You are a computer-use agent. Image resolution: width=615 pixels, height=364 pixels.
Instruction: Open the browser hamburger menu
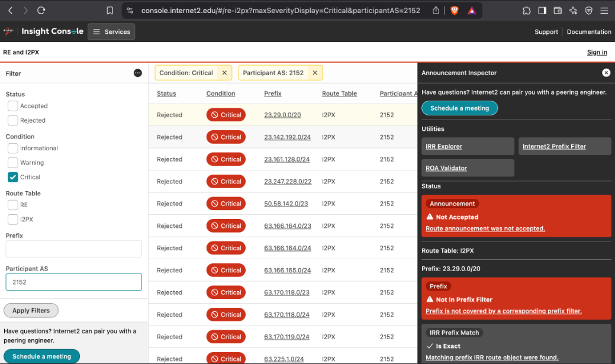tap(604, 11)
